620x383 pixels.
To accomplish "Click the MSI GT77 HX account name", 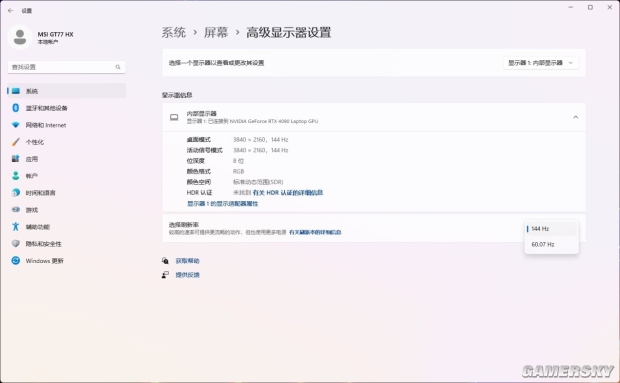I will 55,34.
